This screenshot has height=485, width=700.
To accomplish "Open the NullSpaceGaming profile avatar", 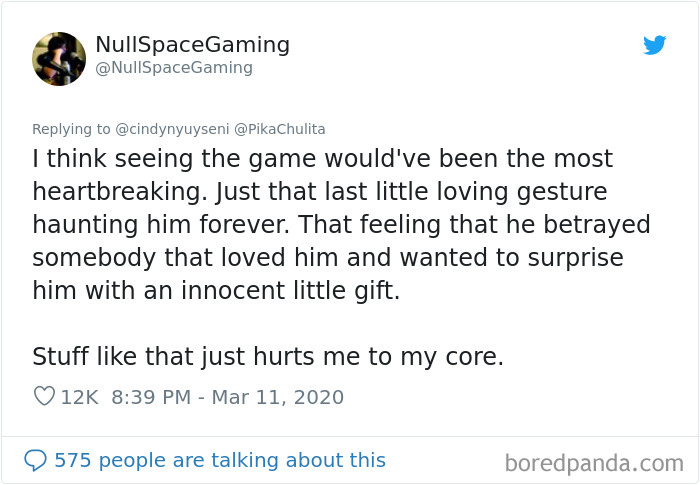I will (59, 59).
